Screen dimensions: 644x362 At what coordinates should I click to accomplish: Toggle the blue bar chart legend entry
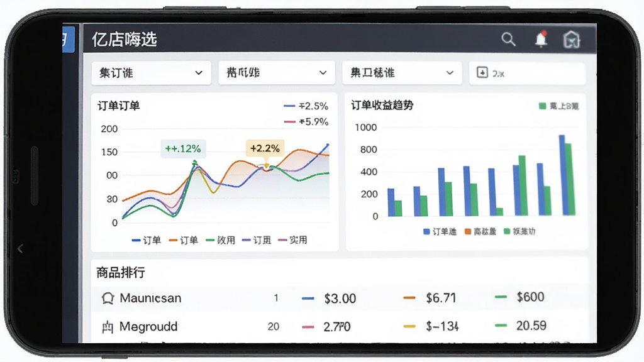pyautogui.click(x=440, y=232)
